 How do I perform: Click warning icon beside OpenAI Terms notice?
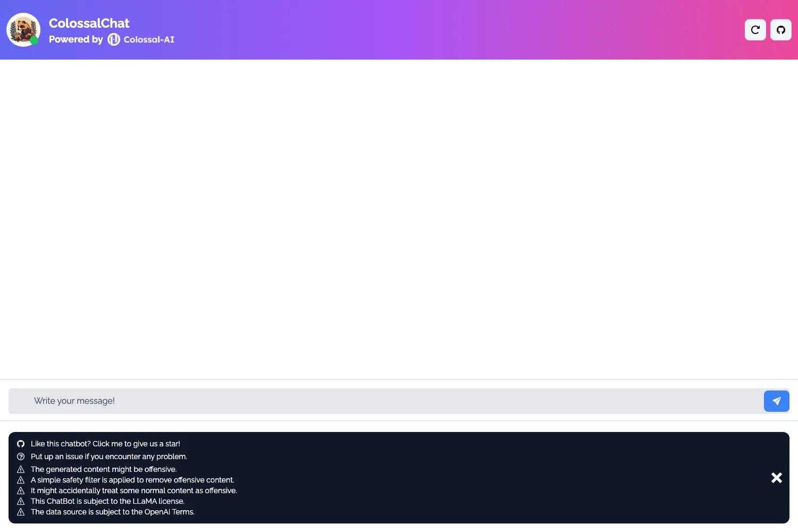click(x=21, y=512)
